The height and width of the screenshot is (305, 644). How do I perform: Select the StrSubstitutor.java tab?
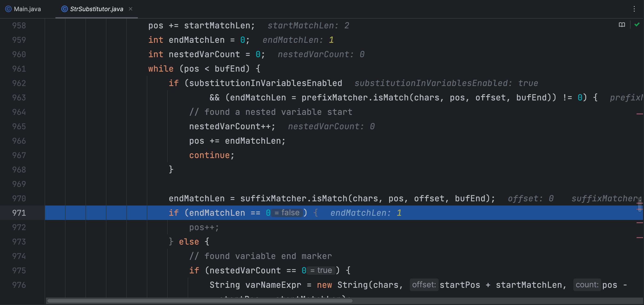(96, 9)
